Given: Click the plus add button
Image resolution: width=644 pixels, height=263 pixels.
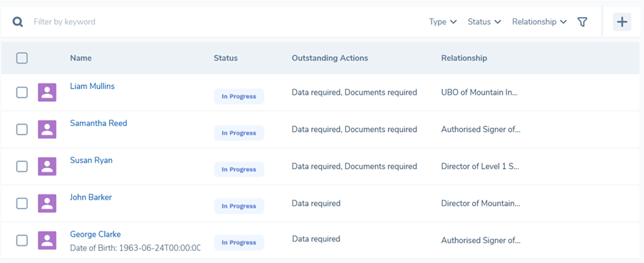Looking at the screenshot, I should [622, 22].
